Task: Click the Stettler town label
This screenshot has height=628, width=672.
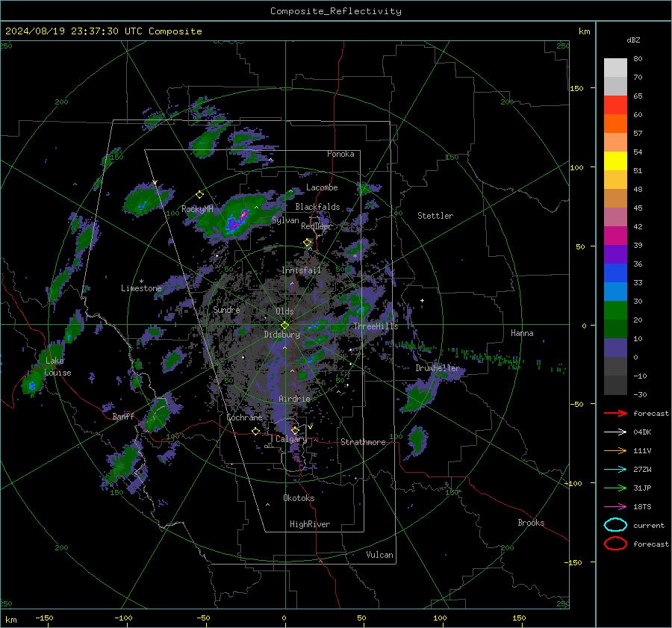Action: tap(435, 216)
